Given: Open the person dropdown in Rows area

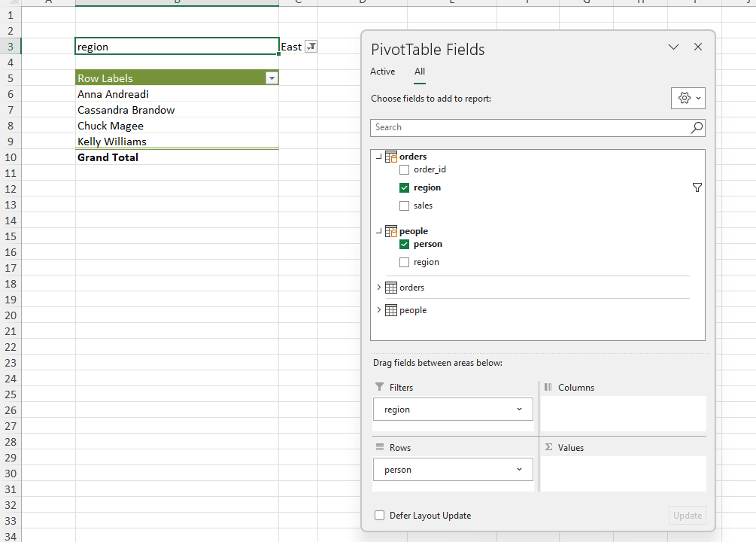Looking at the screenshot, I should [519, 470].
